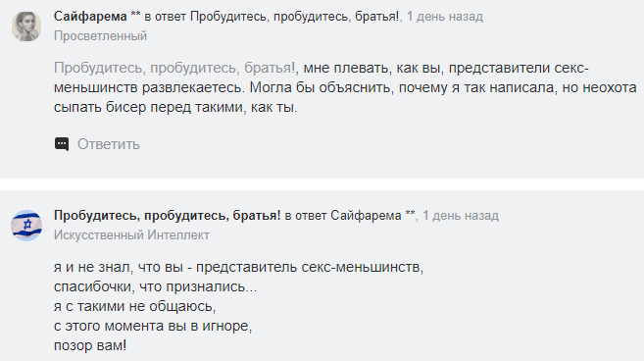Click the line позор вам!
This screenshot has height=361, width=644.
pos(90,345)
